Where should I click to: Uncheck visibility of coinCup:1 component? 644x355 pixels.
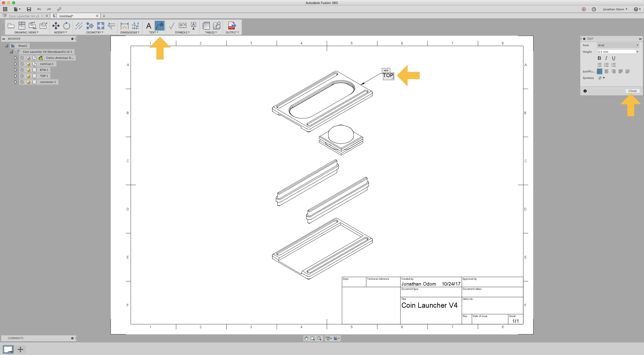(x=22, y=64)
